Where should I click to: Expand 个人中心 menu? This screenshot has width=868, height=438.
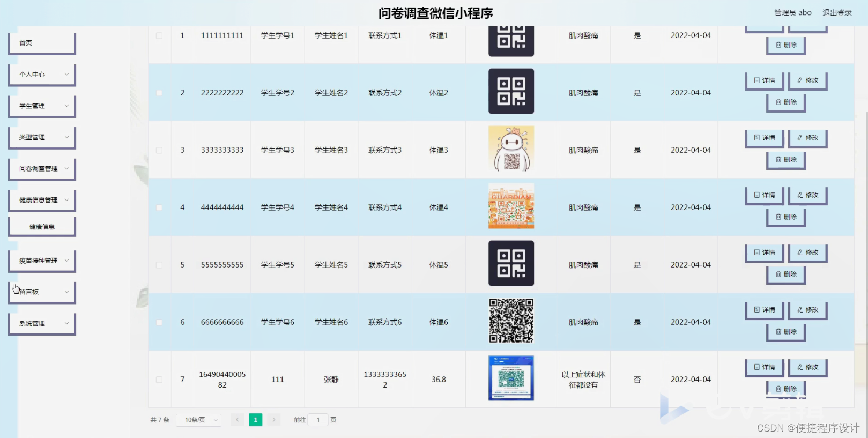42,75
